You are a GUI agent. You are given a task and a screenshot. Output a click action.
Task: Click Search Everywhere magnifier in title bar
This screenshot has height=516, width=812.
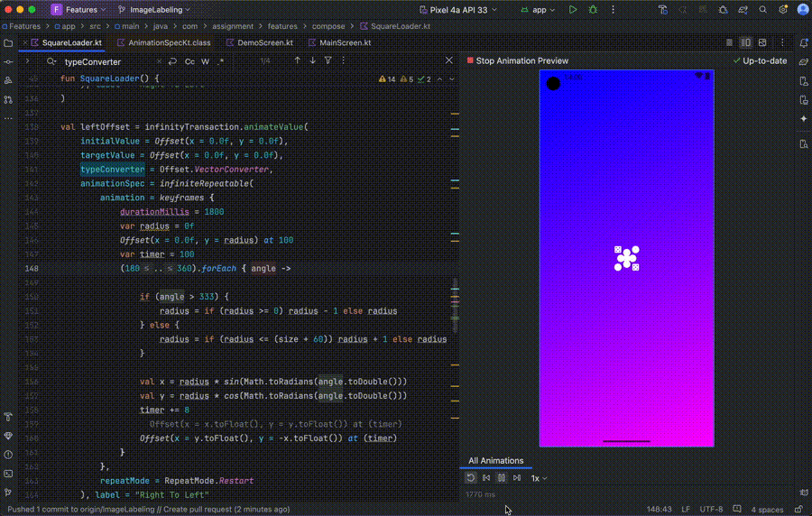point(762,9)
